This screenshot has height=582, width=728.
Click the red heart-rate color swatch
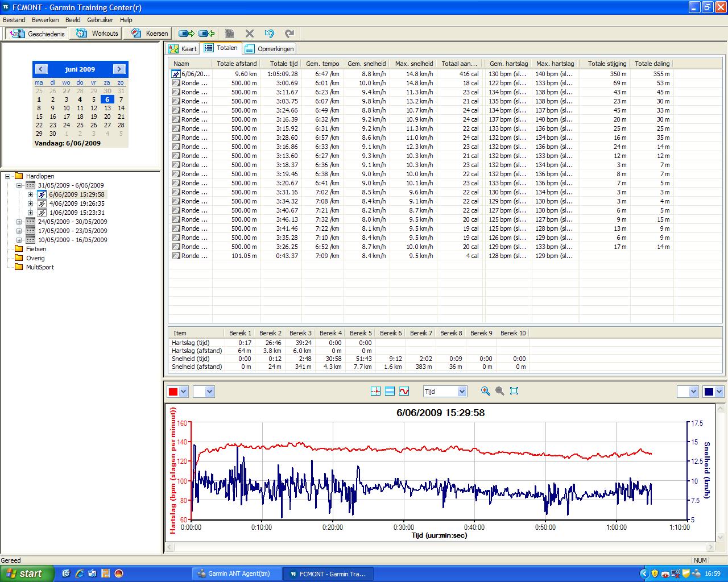coord(173,392)
